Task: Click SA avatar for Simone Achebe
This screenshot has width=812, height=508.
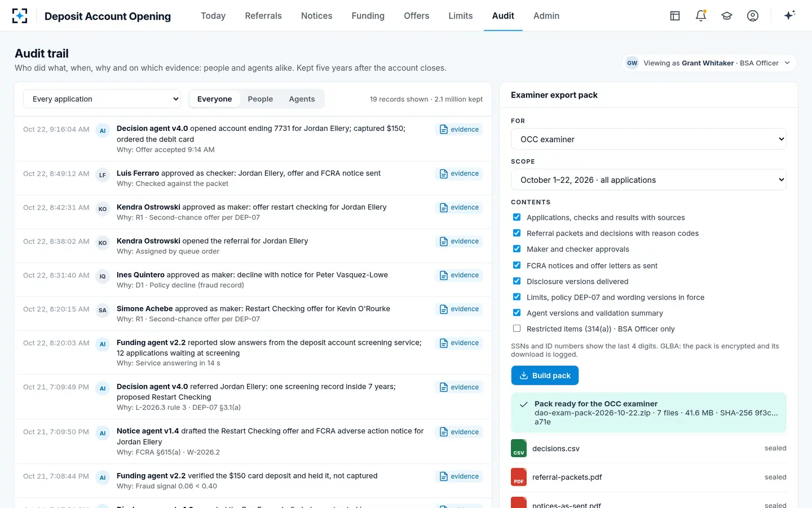Action: [103, 310]
